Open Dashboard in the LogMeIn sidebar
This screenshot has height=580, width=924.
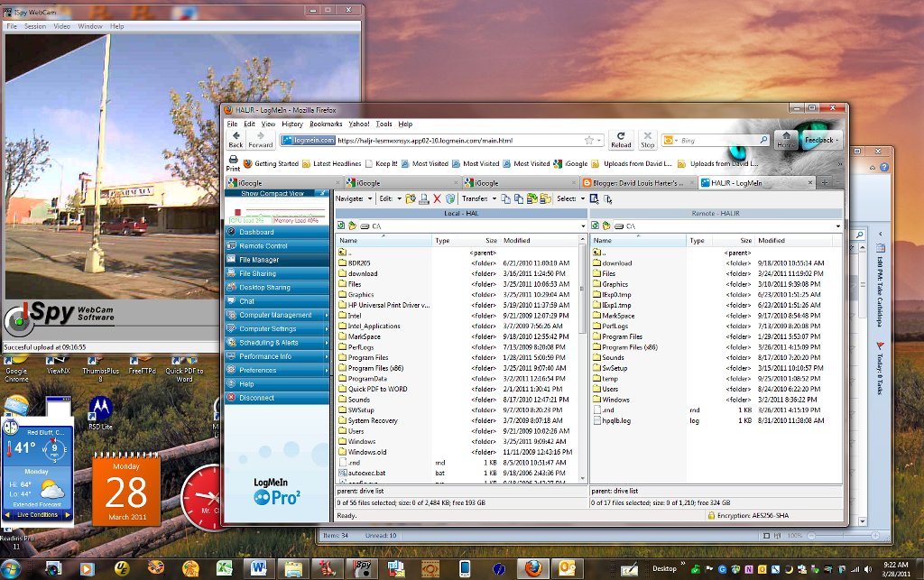[277, 232]
